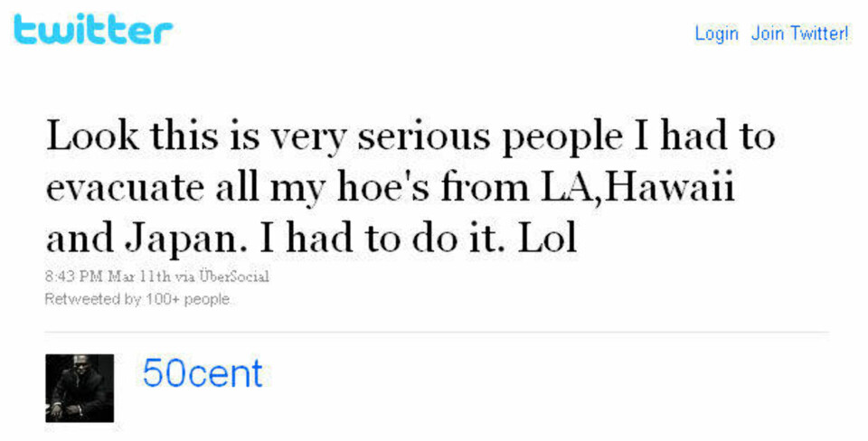The height and width of the screenshot is (441, 868).
Task: Click the word "Lol" ending the tweet
Action: [547, 239]
